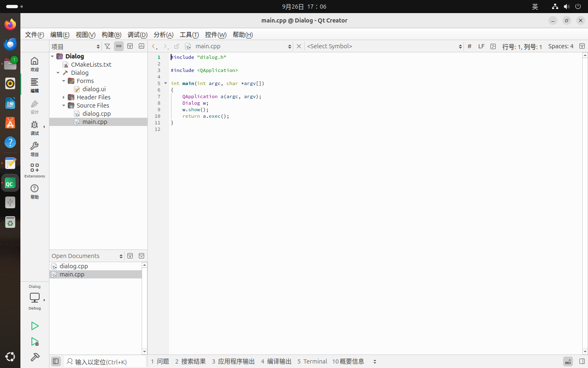Viewport: 588px width, 368px height.
Task: Open dialog.ui in the project tree
Action: point(94,89)
